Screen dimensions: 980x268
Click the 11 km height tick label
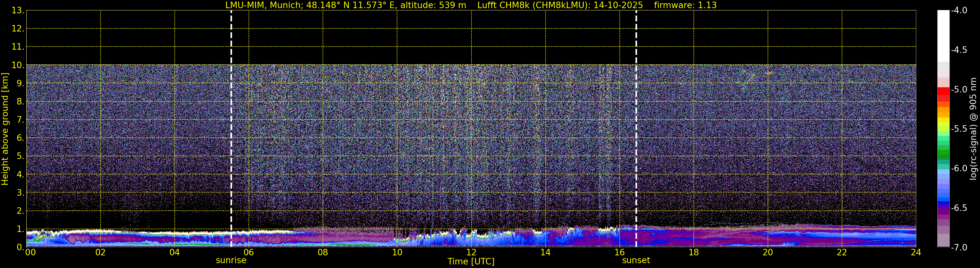18,47
